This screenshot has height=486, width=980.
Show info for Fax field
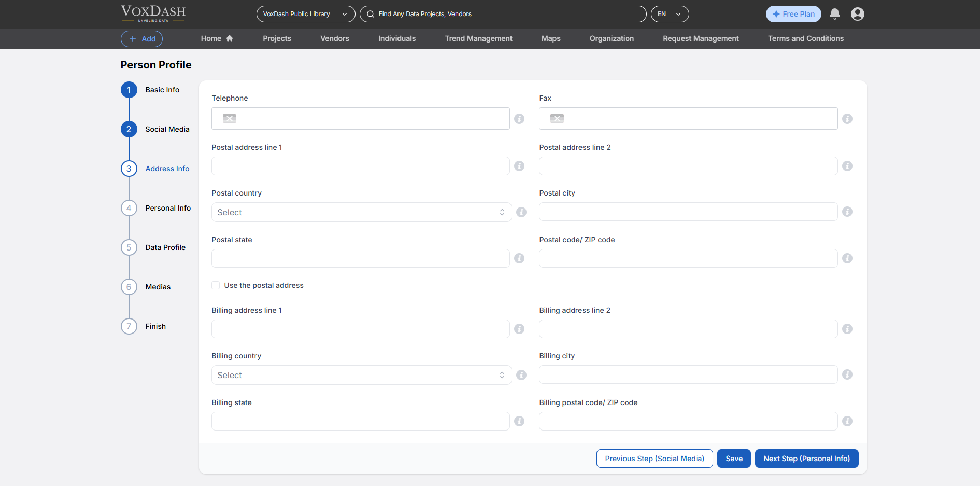point(847,119)
